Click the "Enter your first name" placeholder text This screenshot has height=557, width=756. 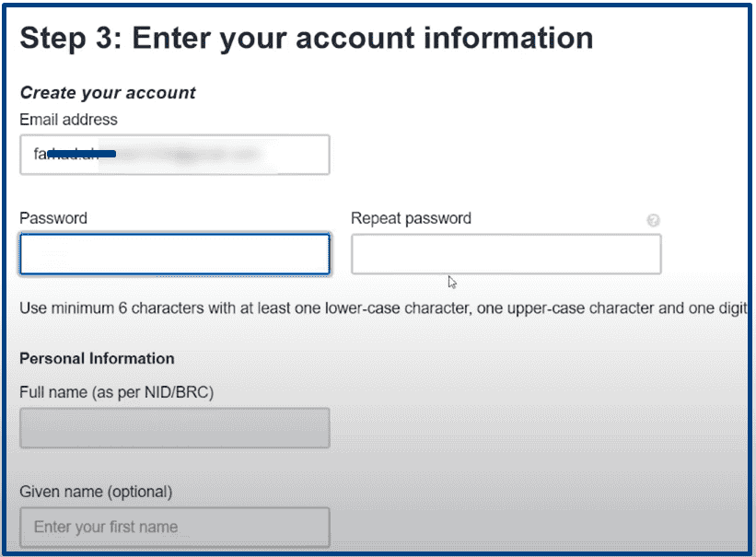click(105, 528)
